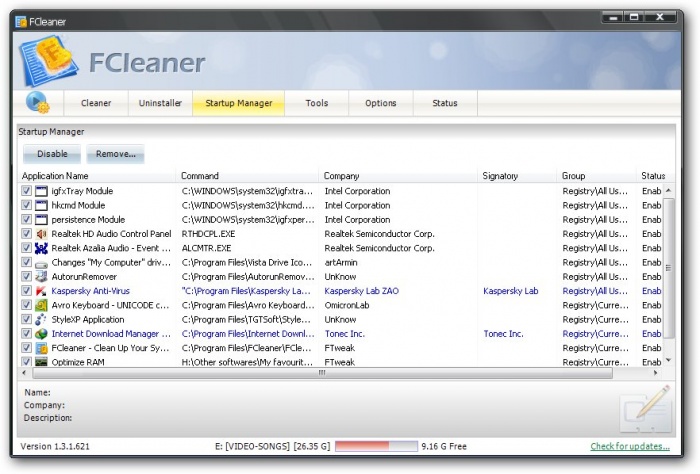700x474 pixels.
Task: Uncheck the persistence Module checkbox
Action: pyautogui.click(x=26, y=220)
